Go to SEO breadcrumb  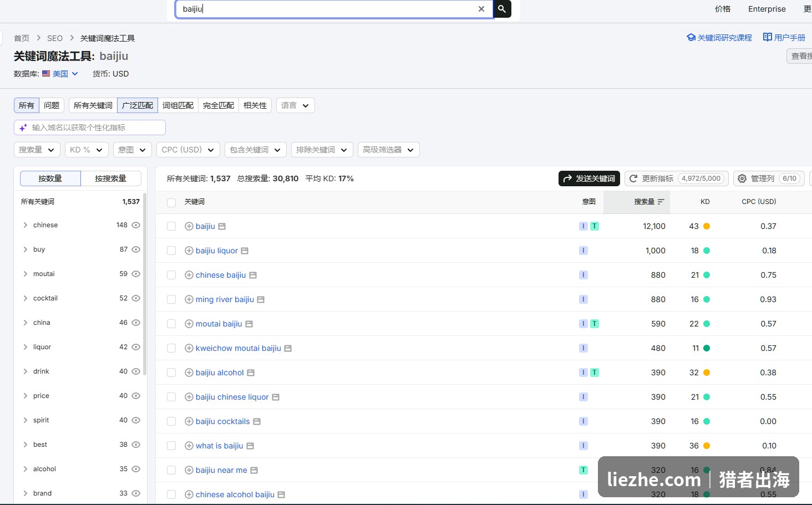pyautogui.click(x=55, y=38)
